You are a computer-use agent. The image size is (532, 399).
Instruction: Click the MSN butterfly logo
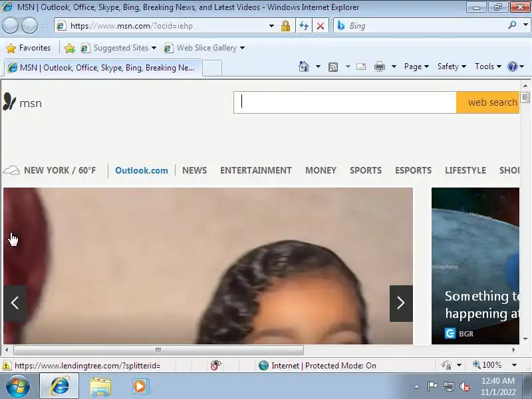pos(9,102)
